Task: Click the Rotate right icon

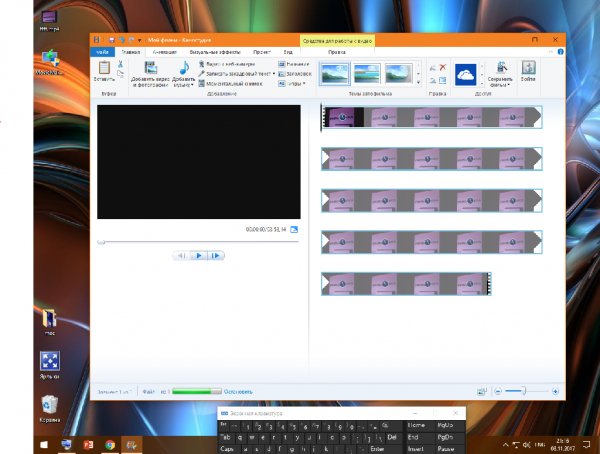Action: click(x=432, y=80)
